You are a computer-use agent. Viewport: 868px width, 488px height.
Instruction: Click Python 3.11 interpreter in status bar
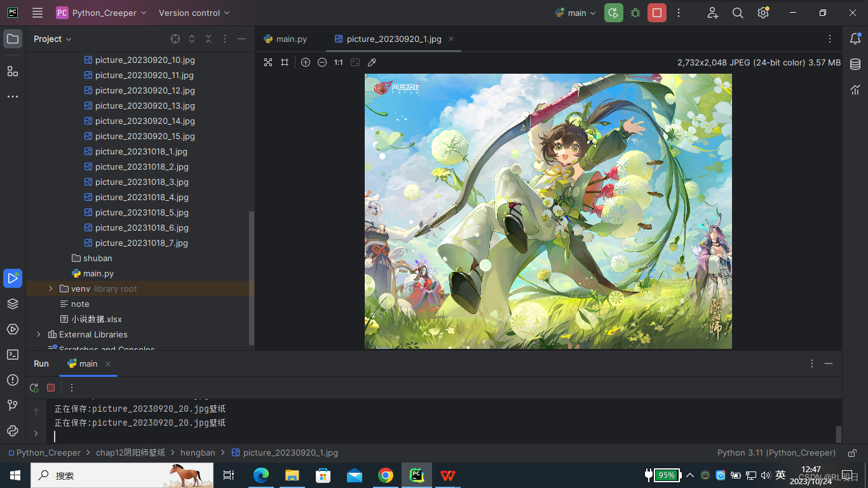point(776,452)
